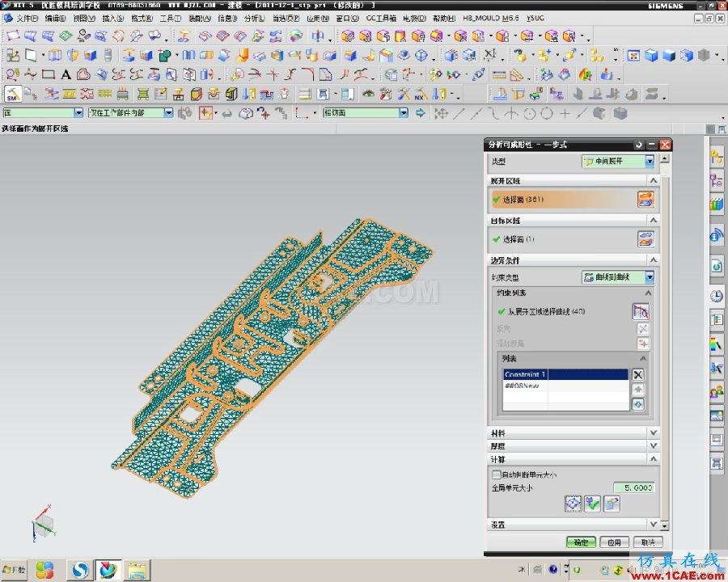The height and width of the screenshot is (582, 728).
Task: Click the dialog scrollbar down arrow
Action: coord(664,525)
